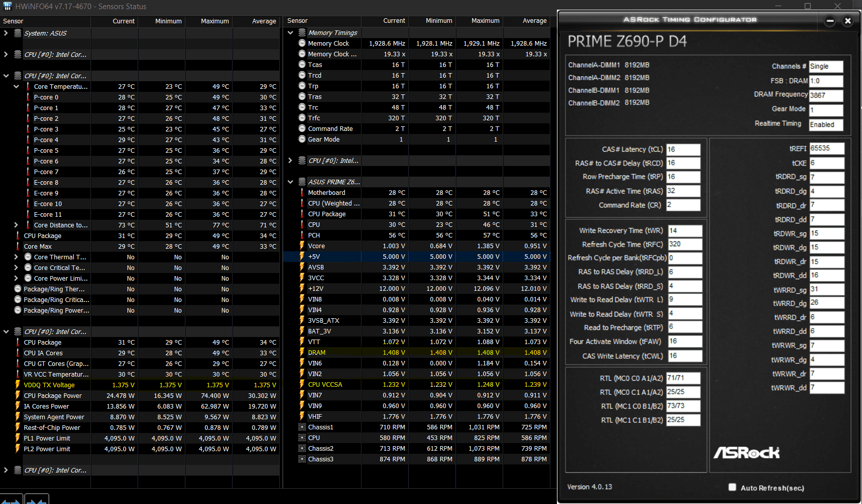Collapse the Memory Timings group
The height and width of the screenshot is (504, 862).
click(290, 32)
